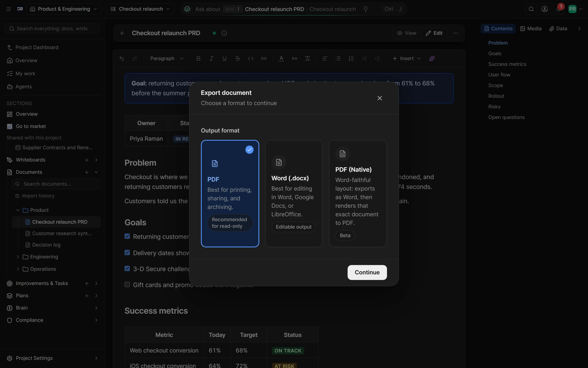Open the Checkout relaunch project dropdown
Screen dimensions: 588x368
tap(140, 9)
